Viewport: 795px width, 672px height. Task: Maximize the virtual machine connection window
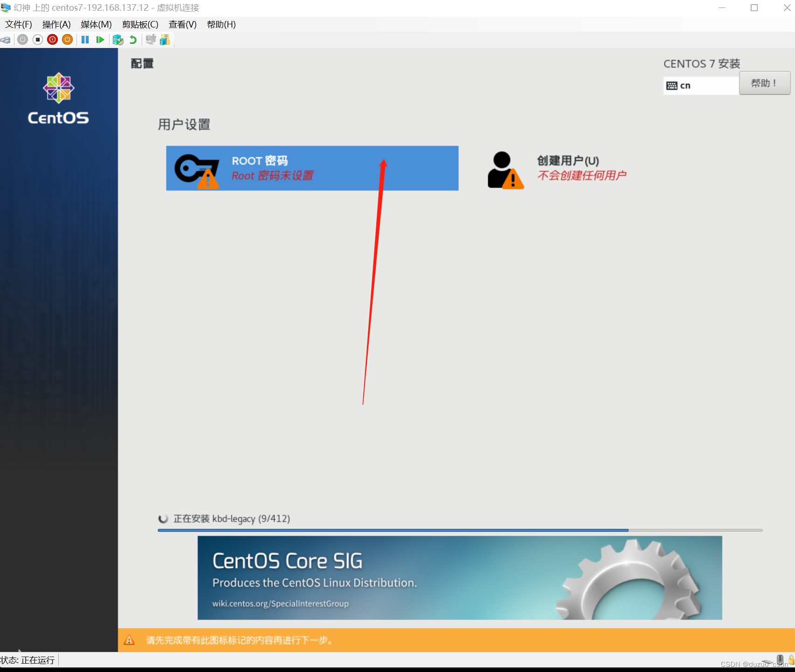754,8
